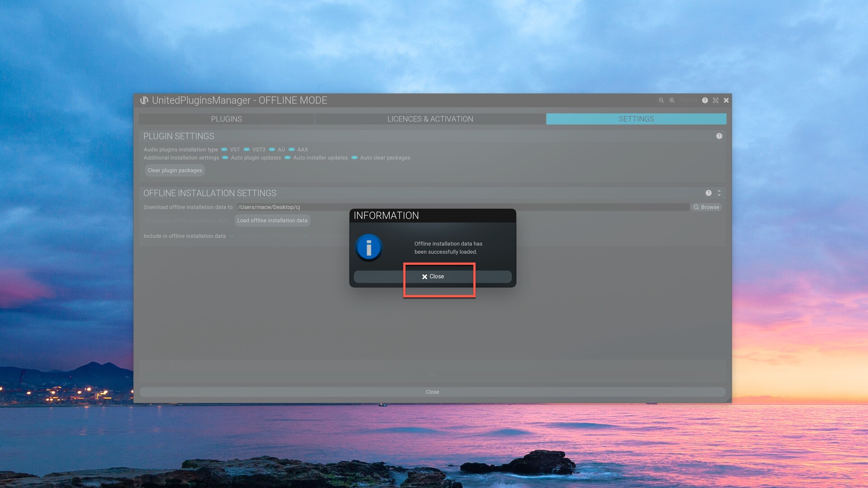The width and height of the screenshot is (868, 488).
Task: Click Offline Installation Settings help icon
Action: click(708, 193)
